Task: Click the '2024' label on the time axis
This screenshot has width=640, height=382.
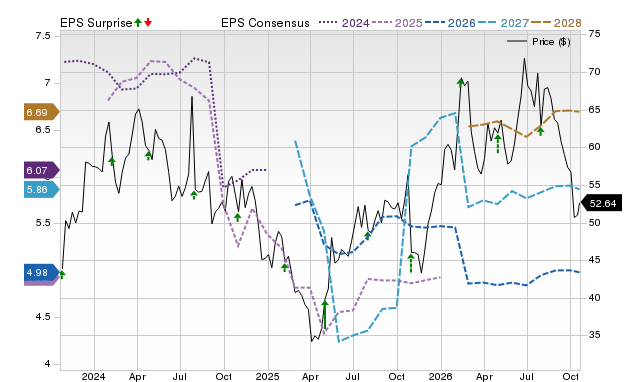Action: tap(93, 376)
